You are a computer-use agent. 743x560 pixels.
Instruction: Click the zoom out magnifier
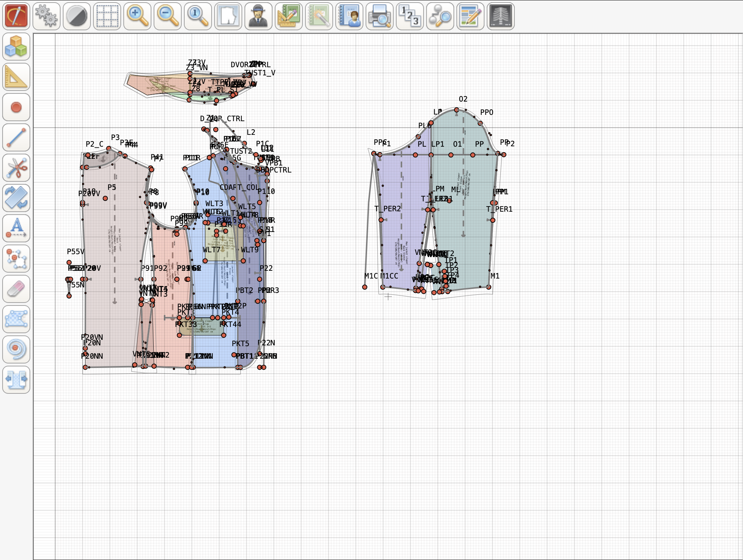tap(168, 16)
